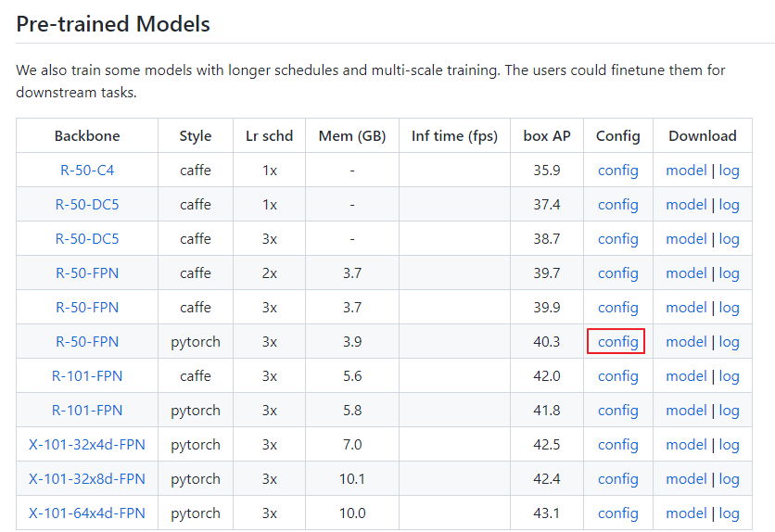Open the X-101-64x4d-FPN backbone link

(x=87, y=513)
